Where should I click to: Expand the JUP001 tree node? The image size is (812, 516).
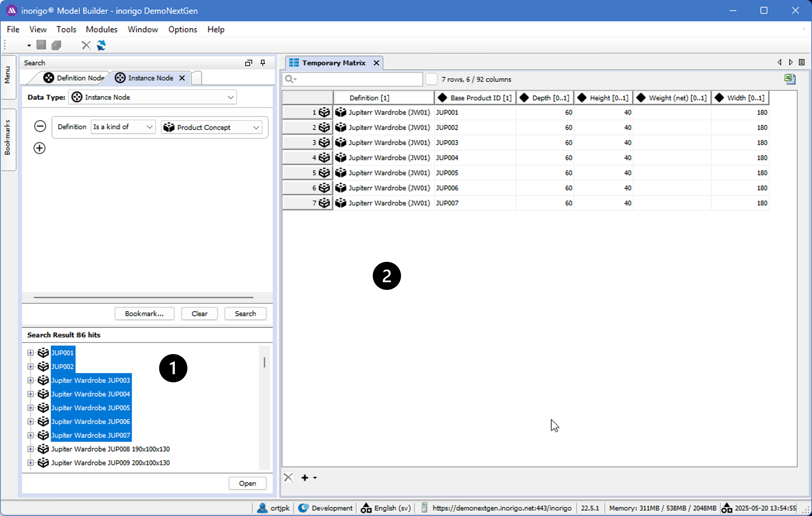pos(30,353)
